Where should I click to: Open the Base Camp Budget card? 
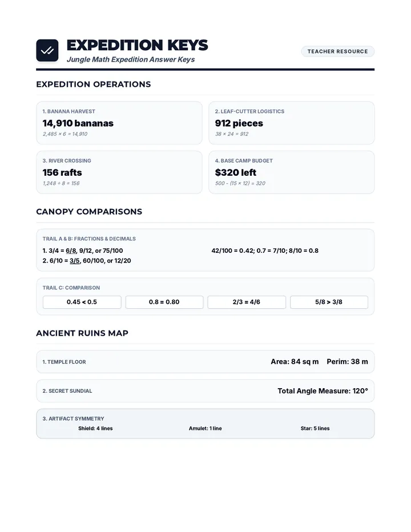292,172
